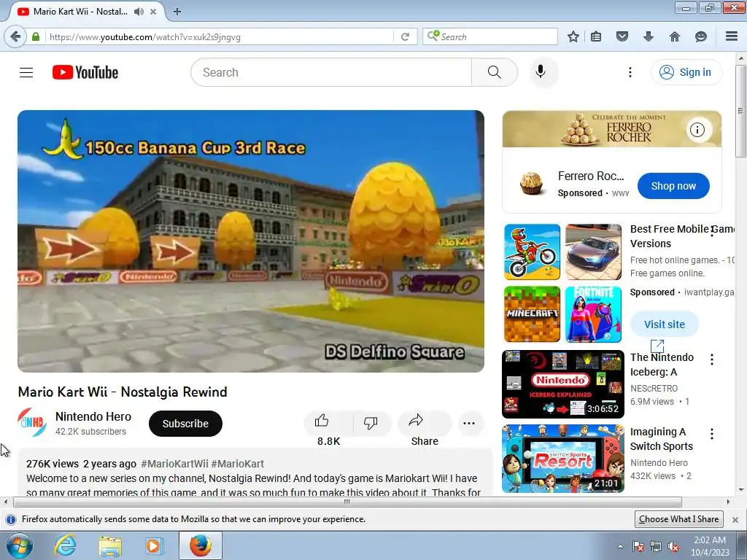Click Choose What I Share button

click(x=679, y=519)
